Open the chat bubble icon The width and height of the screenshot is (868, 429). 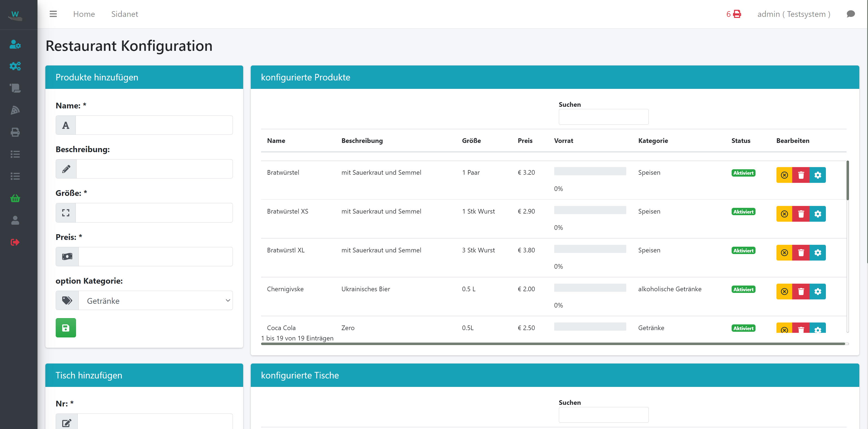click(x=851, y=14)
